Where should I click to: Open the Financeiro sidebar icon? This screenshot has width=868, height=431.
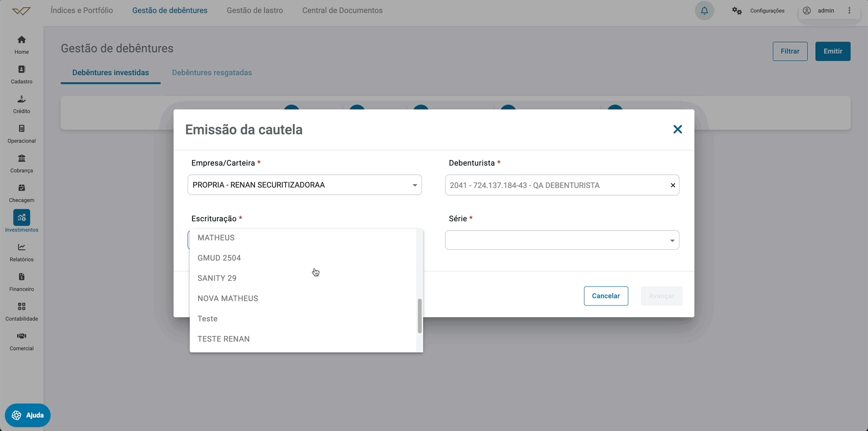click(22, 277)
